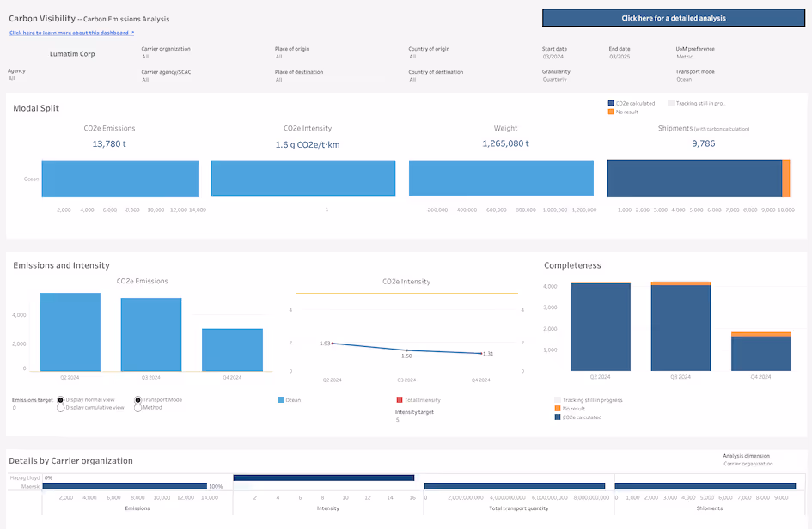Screen dimensions: 812x529
Task: Select the Maersk Emissions bar
Action: (x=125, y=487)
